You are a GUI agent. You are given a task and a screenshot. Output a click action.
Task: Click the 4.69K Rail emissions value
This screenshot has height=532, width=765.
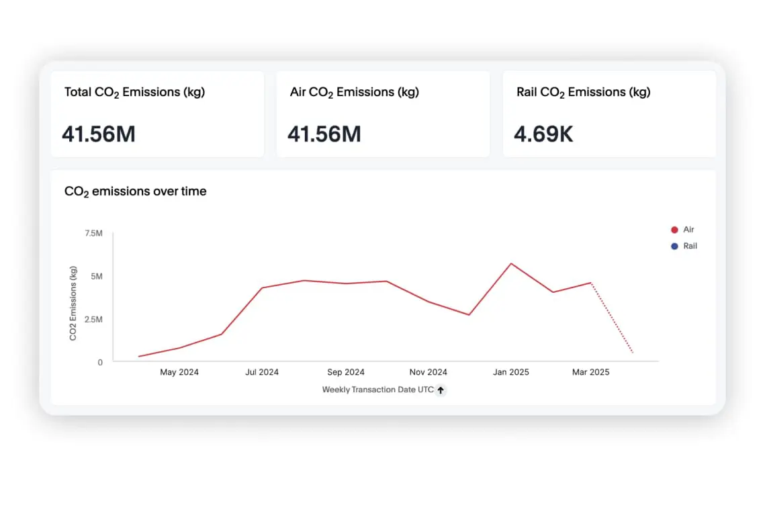(x=543, y=134)
